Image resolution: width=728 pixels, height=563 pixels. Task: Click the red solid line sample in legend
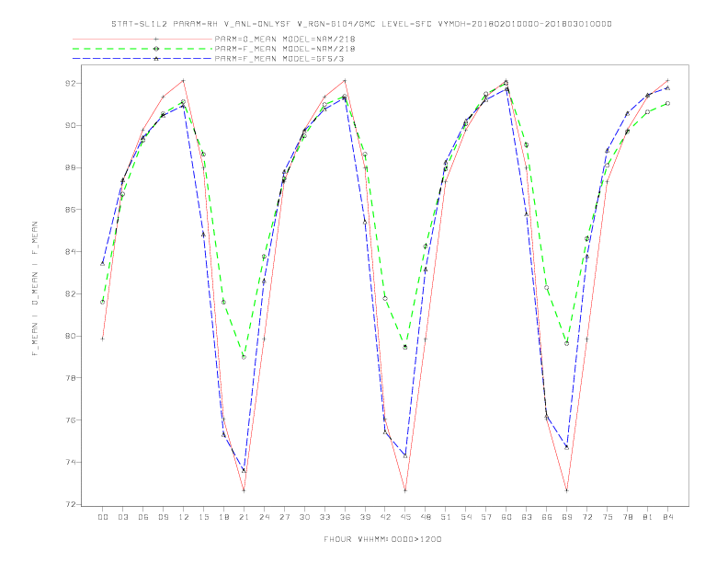142,39
